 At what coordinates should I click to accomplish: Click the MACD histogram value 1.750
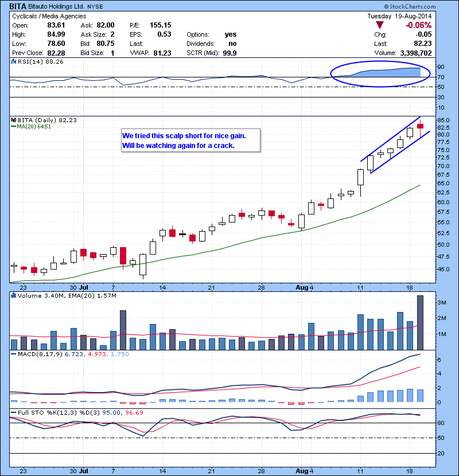(x=120, y=354)
